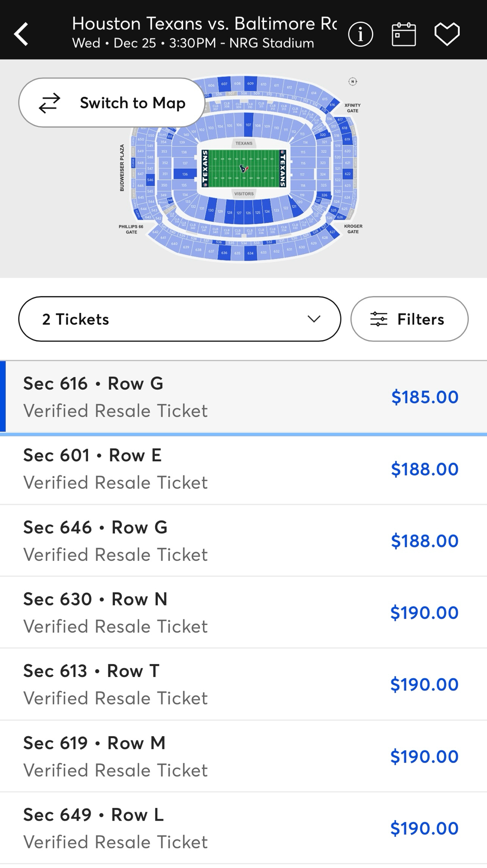The image size is (487, 868).
Task: Expand the 2 Tickets dropdown
Action: click(x=180, y=319)
